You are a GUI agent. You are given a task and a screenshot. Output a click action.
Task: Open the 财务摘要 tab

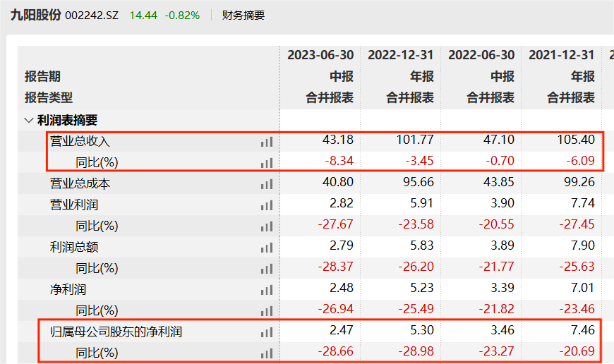(243, 16)
